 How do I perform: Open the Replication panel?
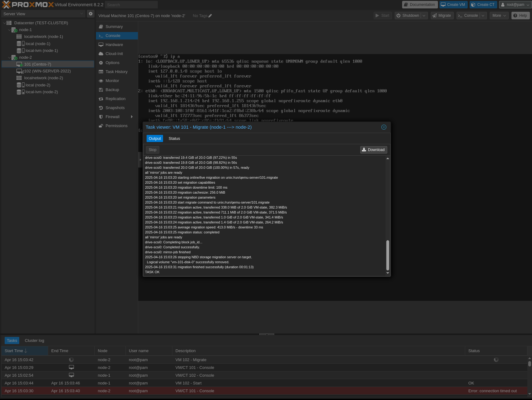coord(115,99)
